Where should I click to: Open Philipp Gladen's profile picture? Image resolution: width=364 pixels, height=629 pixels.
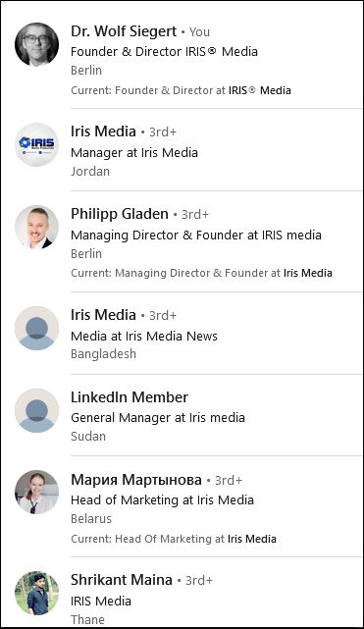[x=37, y=227]
